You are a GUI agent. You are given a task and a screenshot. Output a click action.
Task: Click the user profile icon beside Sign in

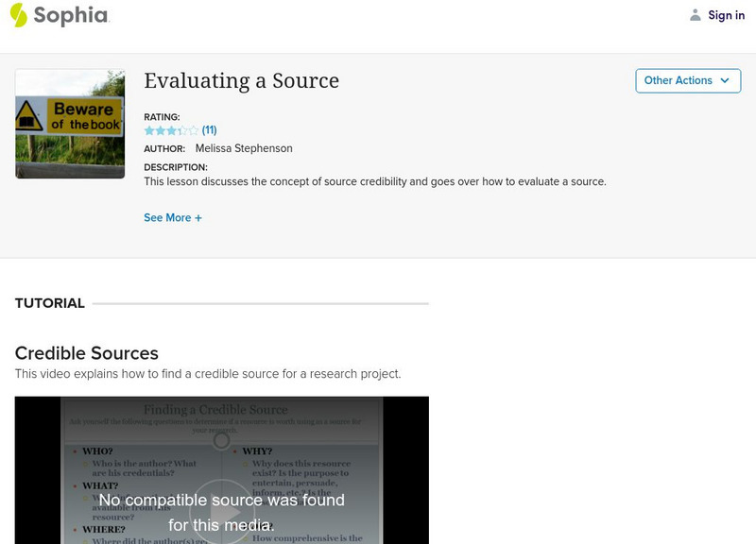tap(696, 15)
